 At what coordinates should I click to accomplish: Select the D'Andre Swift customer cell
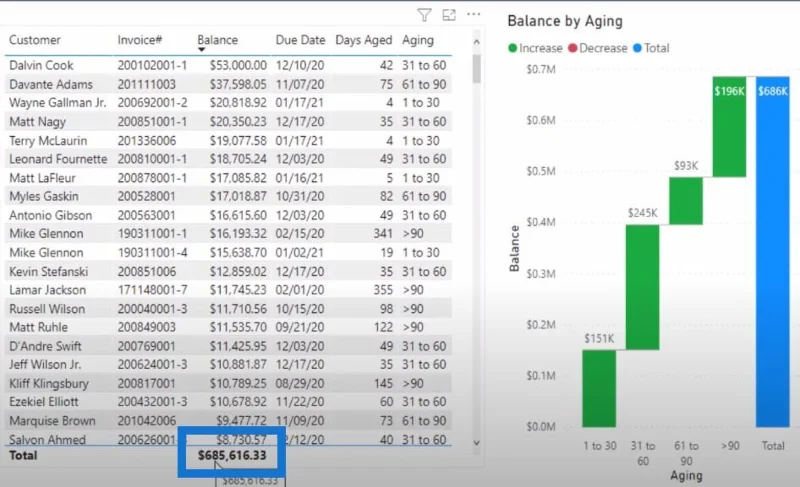(45, 346)
